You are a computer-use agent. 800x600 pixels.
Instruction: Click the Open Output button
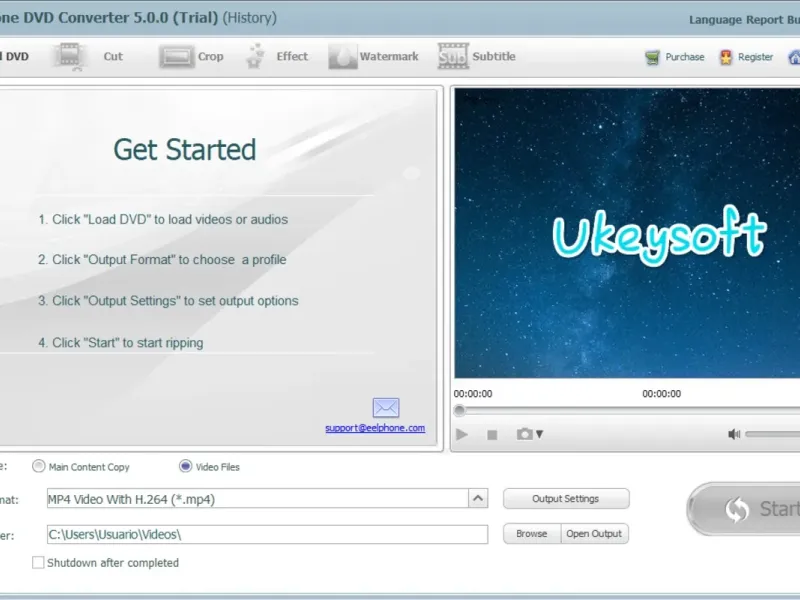[x=594, y=534]
